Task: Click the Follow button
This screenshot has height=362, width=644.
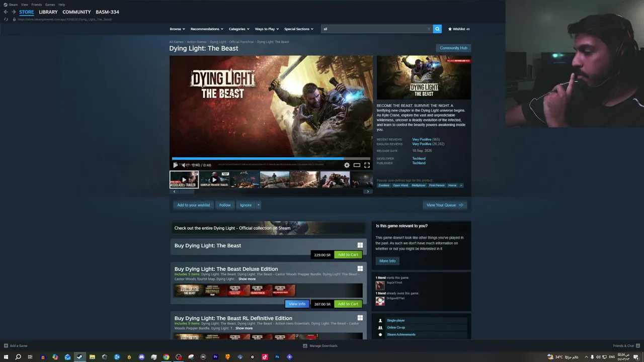Action: (x=225, y=205)
